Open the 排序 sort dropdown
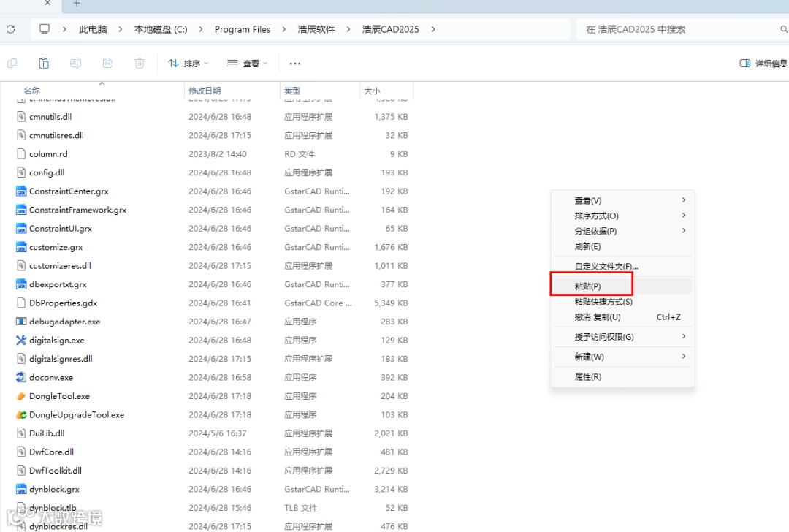 tap(188, 64)
